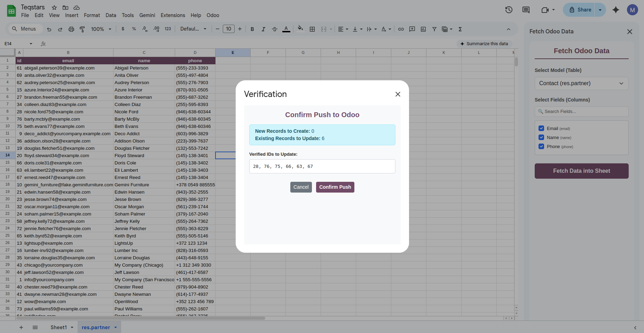The height and width of the screenshot is (333, 644).
Task: Click the insert chart icon
Action: point(423,29)
